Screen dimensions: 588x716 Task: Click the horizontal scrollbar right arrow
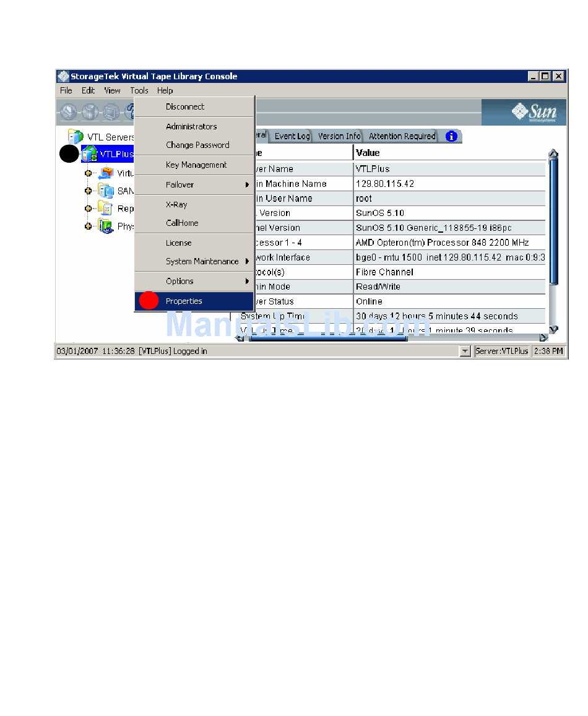pyautogui.click(x=543, y=338)
